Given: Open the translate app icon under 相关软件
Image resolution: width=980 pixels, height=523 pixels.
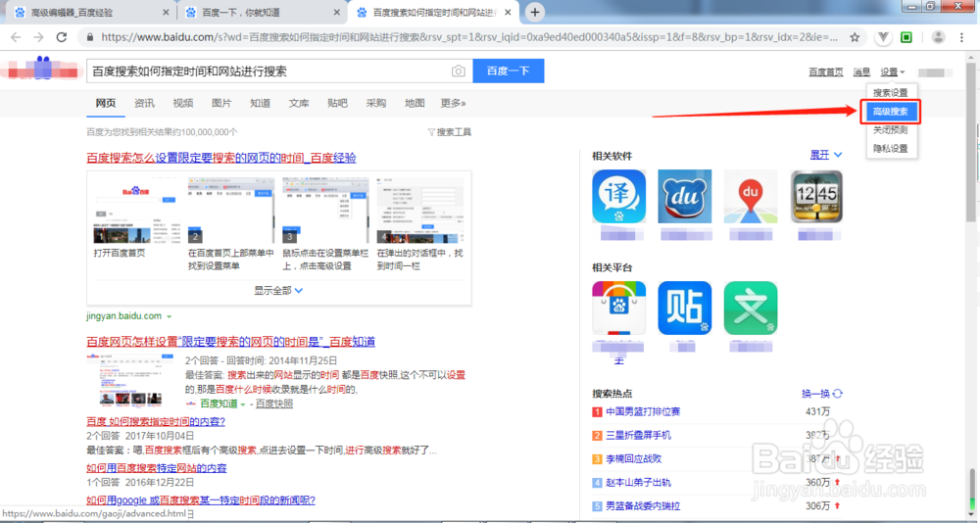Looking at the screenshot, I should pos(618,196).
